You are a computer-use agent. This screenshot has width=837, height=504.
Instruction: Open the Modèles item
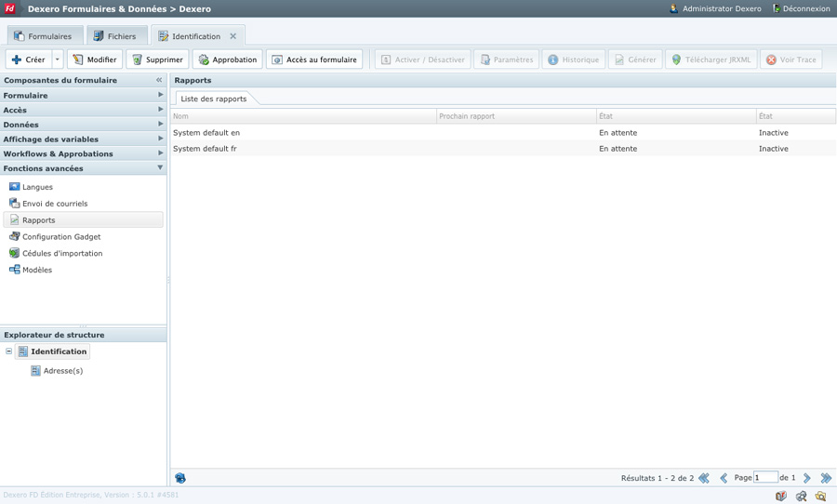[x=37, y=271]
